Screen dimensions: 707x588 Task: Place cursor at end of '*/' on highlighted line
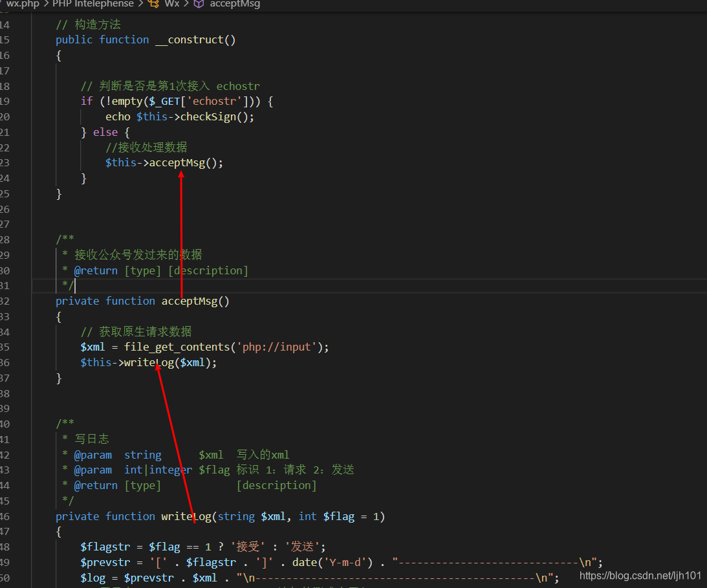tap(74, 286)
